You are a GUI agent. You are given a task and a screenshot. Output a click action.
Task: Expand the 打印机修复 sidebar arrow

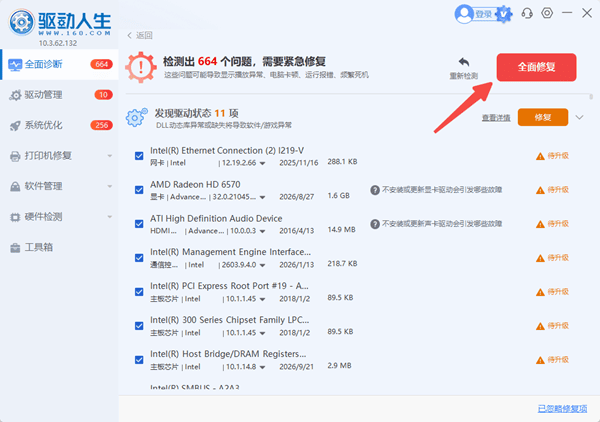110,156
